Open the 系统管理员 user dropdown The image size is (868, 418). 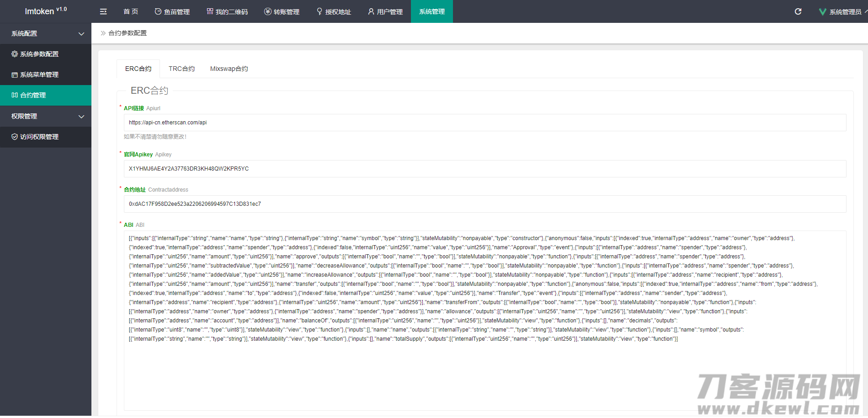(845, 12)
